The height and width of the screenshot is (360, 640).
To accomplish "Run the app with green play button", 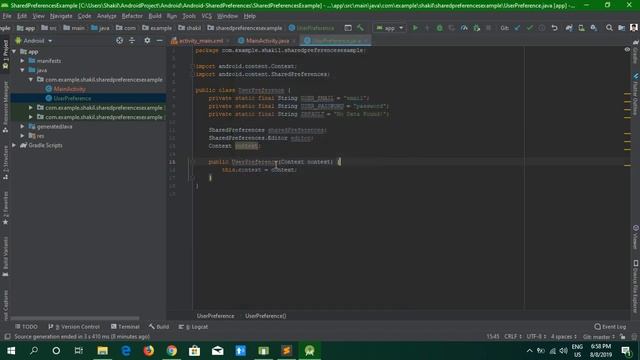I will (415, 28).
